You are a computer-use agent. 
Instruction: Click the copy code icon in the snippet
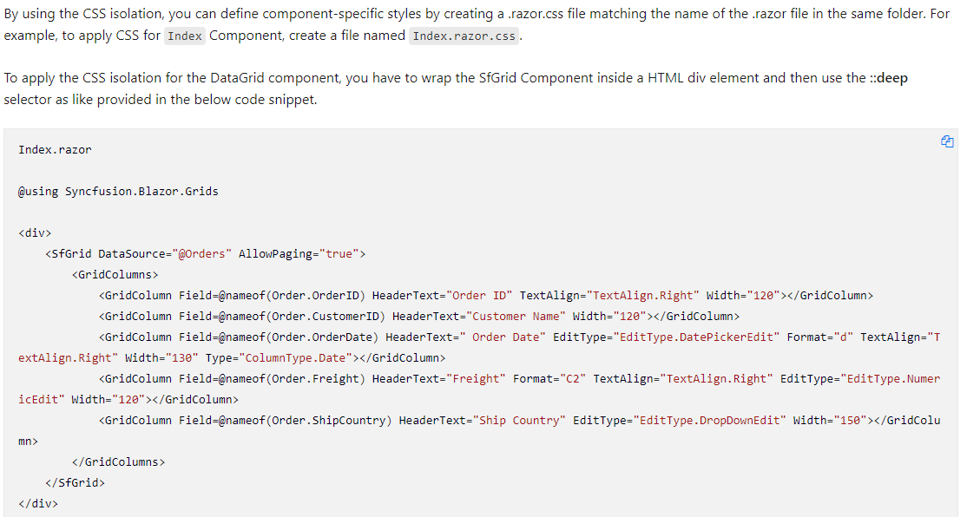coord(947,141)
